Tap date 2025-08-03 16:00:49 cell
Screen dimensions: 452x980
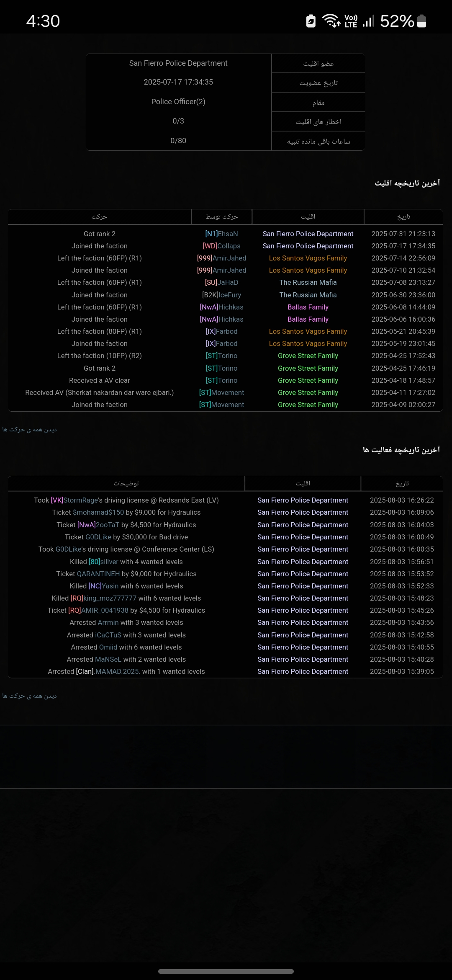coord(402,537)
